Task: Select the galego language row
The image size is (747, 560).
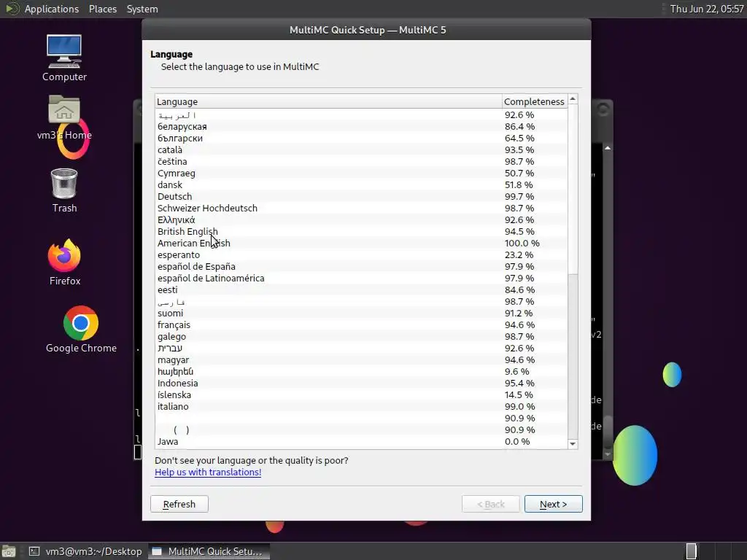Action: tap(361, 337)
